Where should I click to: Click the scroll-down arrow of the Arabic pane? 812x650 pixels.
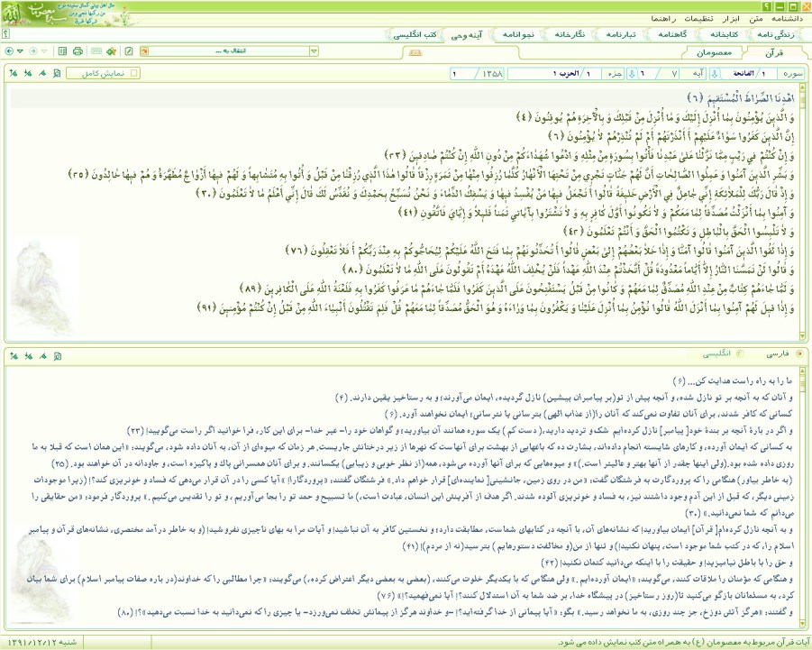pos(803,336)
